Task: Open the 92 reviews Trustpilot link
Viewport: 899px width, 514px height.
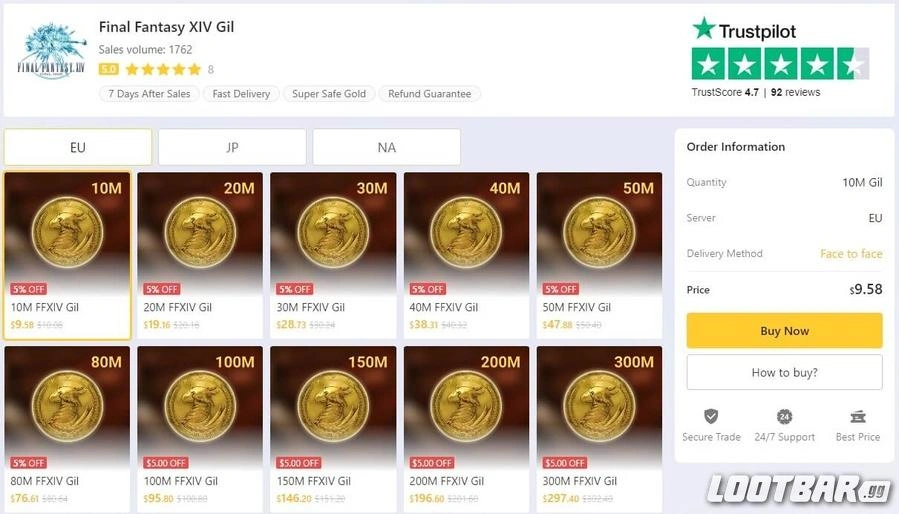Action: 795,92
